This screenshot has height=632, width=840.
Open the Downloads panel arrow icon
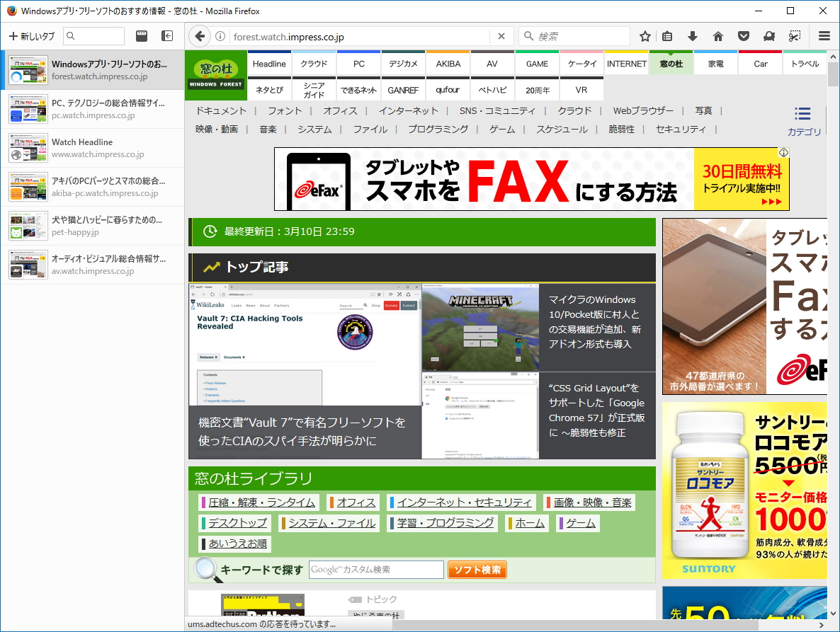point(693,36)
